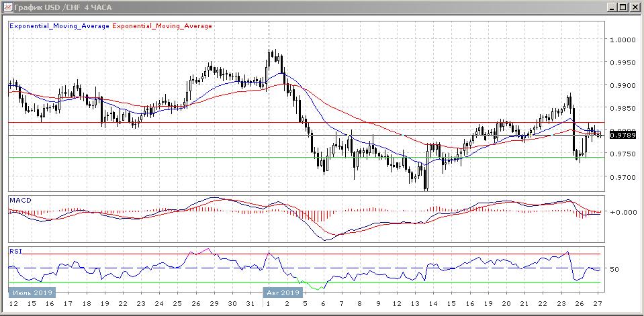Click the chart icon in the title bar

[x=8, y=7]
